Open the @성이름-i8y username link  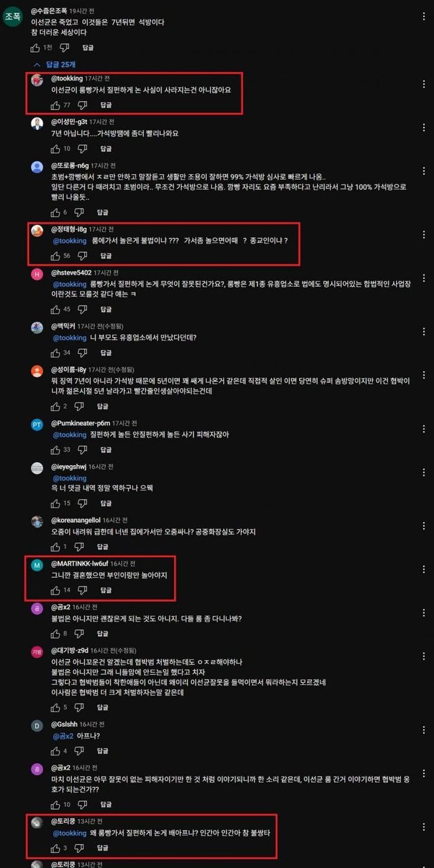[68, 370]
